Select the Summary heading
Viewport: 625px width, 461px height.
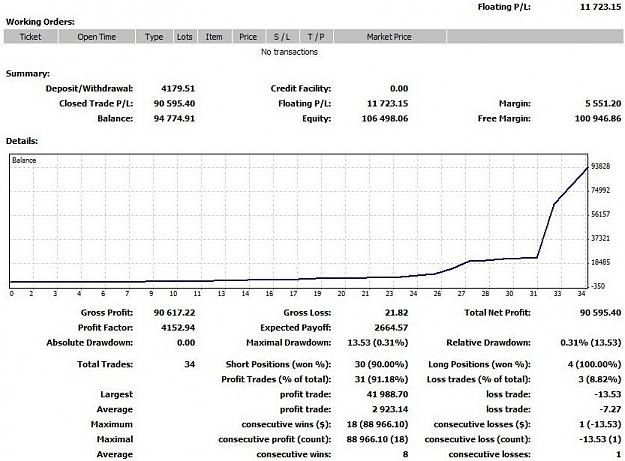click(x=28, y=74)
